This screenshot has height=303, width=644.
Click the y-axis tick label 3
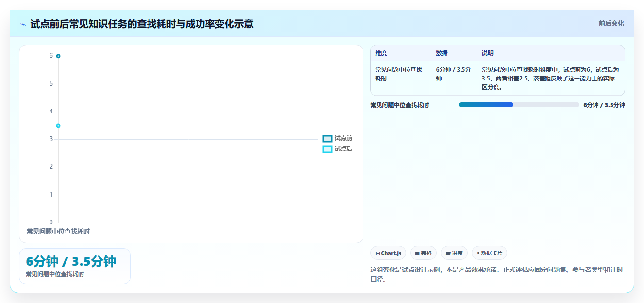51,139
